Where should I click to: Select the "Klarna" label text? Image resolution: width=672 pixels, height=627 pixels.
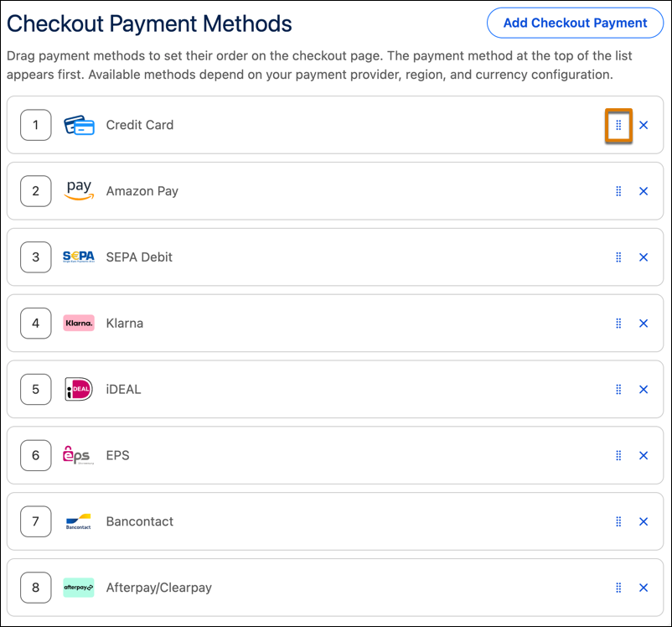click(125, 323)
